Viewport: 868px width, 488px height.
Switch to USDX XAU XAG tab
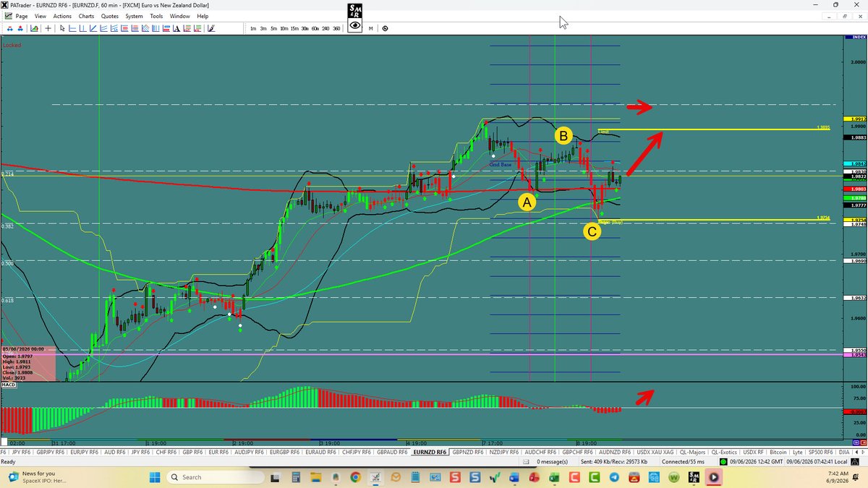point(655,452)
